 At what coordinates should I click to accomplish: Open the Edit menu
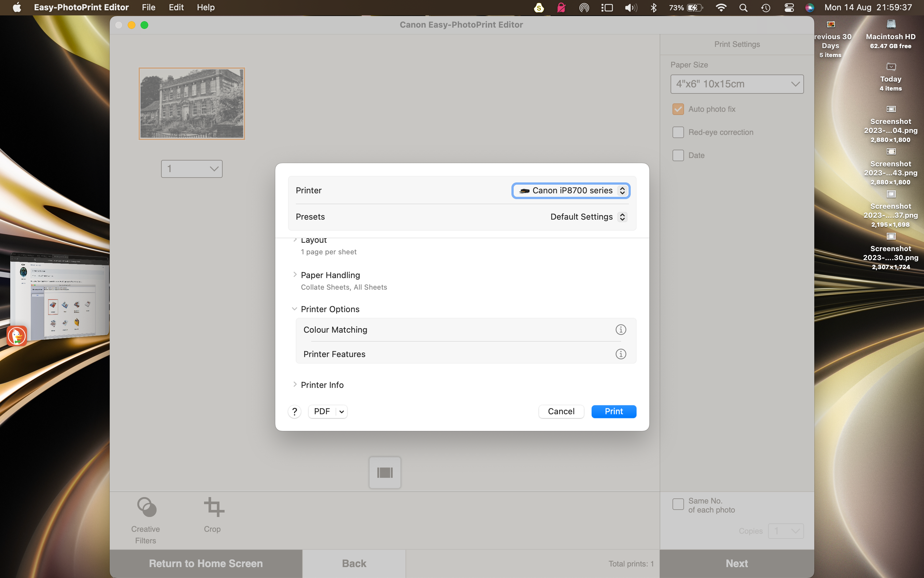(176, 7)
